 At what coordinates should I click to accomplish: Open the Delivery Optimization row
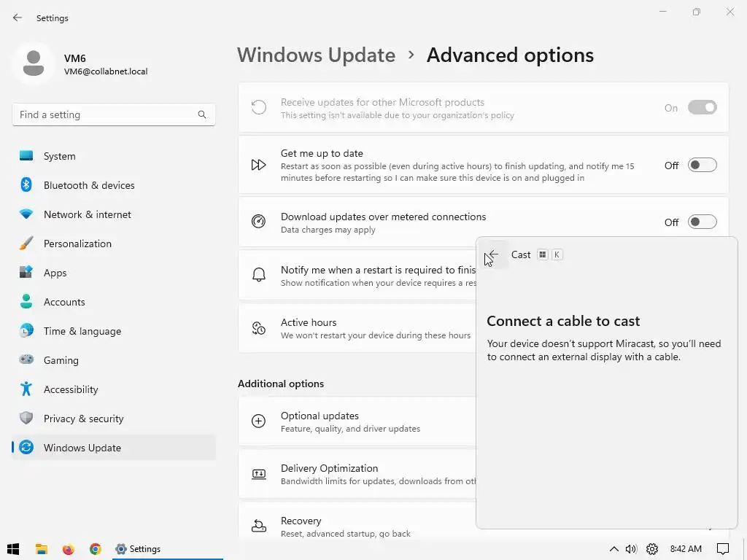(357, 474)
